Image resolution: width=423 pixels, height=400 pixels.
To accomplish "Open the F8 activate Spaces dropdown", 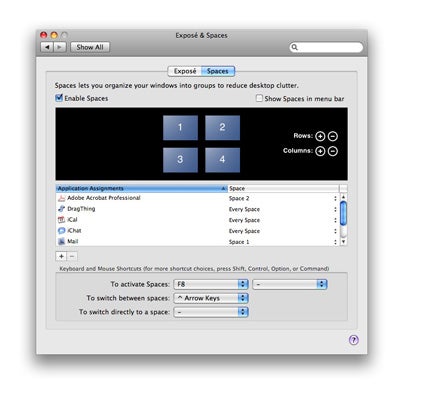I will coord(211,284).
